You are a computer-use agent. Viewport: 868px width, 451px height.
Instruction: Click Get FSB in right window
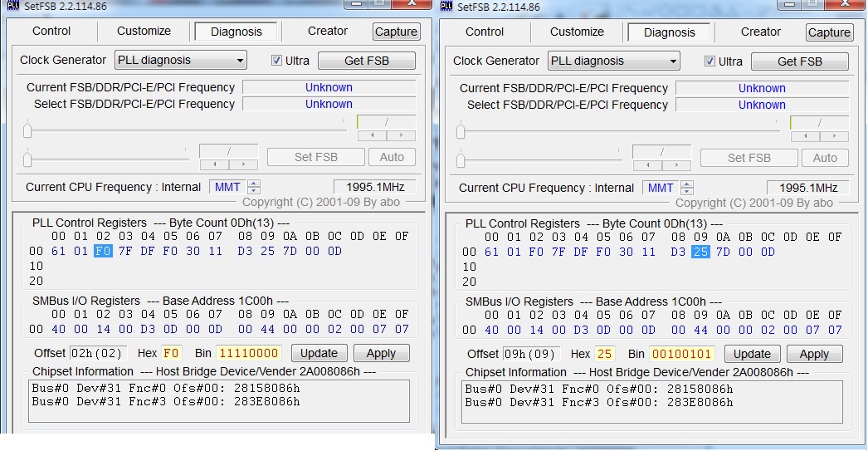799,61
